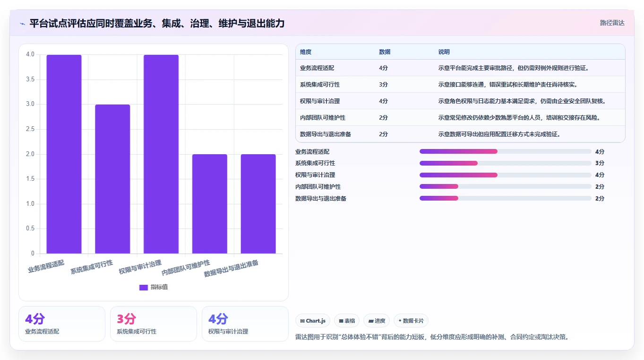Select the 业务流程适配 table row cell
The height and width of the screenshot is (360, 644).
(317, 68)
